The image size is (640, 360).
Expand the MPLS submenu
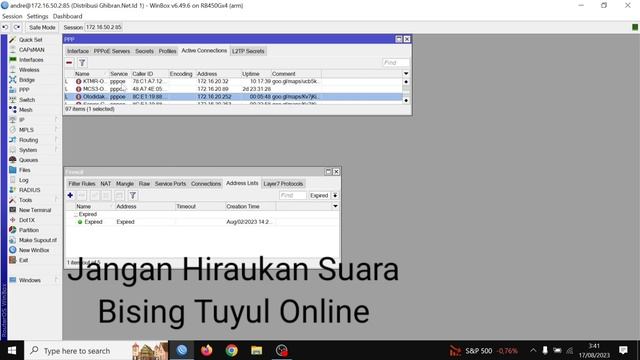(x=26, y=130)
